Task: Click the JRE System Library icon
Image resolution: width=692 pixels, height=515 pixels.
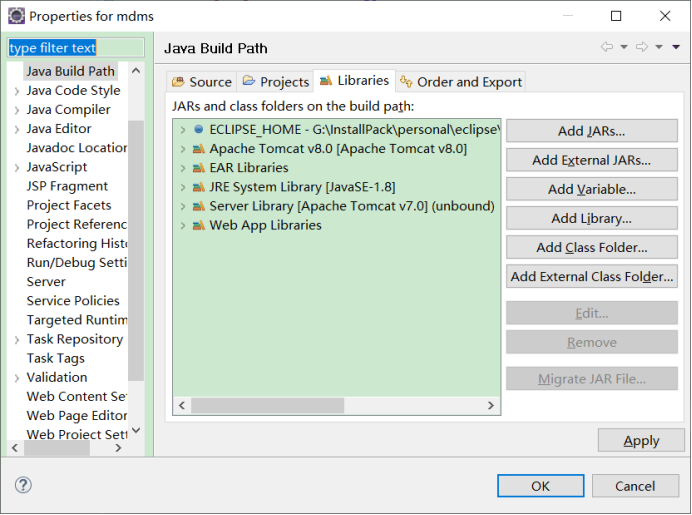Action: [199, 187]
